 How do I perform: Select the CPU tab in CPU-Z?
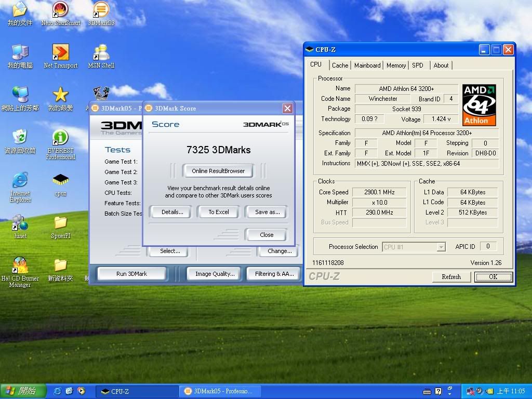coord(316,64)
